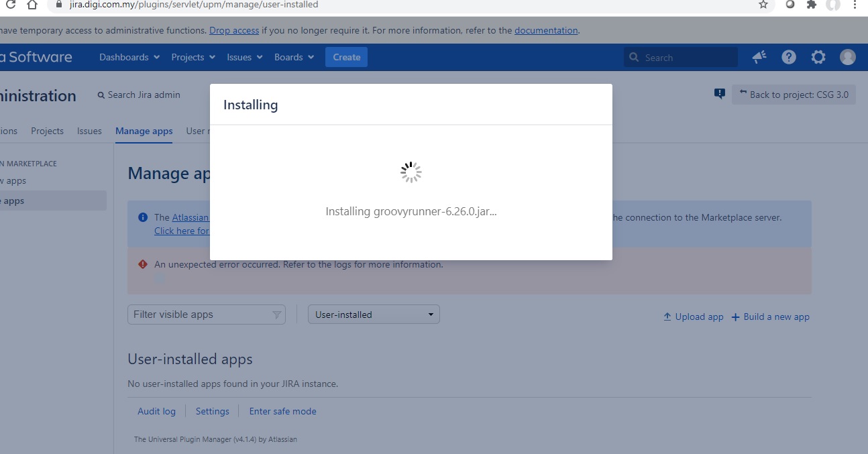
Task: Open the Jira help question mark
Action: pyautogui.click(x=789, y=57)
